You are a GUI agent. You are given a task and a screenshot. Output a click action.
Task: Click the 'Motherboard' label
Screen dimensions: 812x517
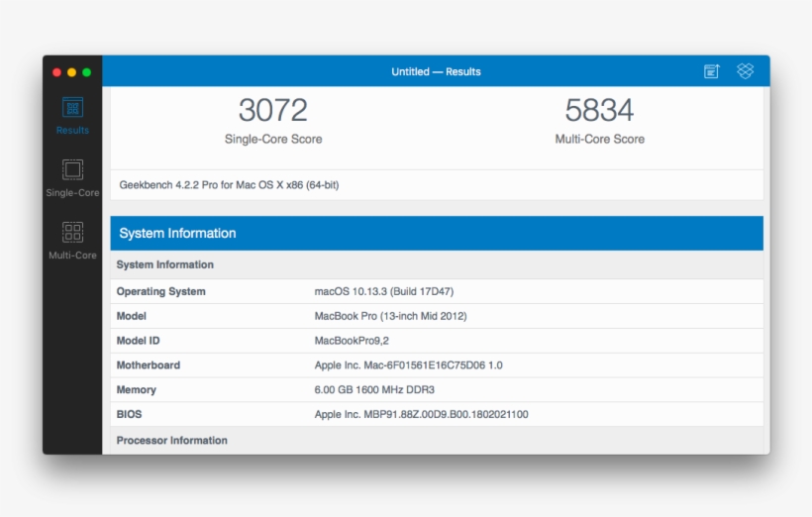click(x=149, y=365)
